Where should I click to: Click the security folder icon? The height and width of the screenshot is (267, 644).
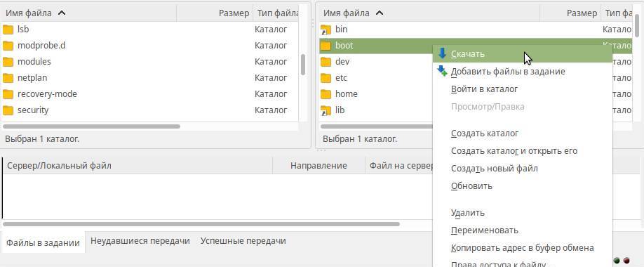(8, 110)
